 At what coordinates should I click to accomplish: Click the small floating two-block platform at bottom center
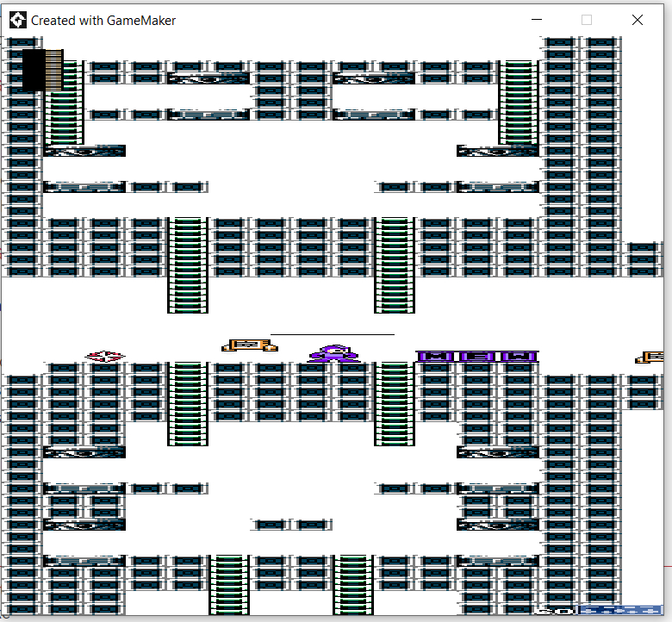(291, 524)
